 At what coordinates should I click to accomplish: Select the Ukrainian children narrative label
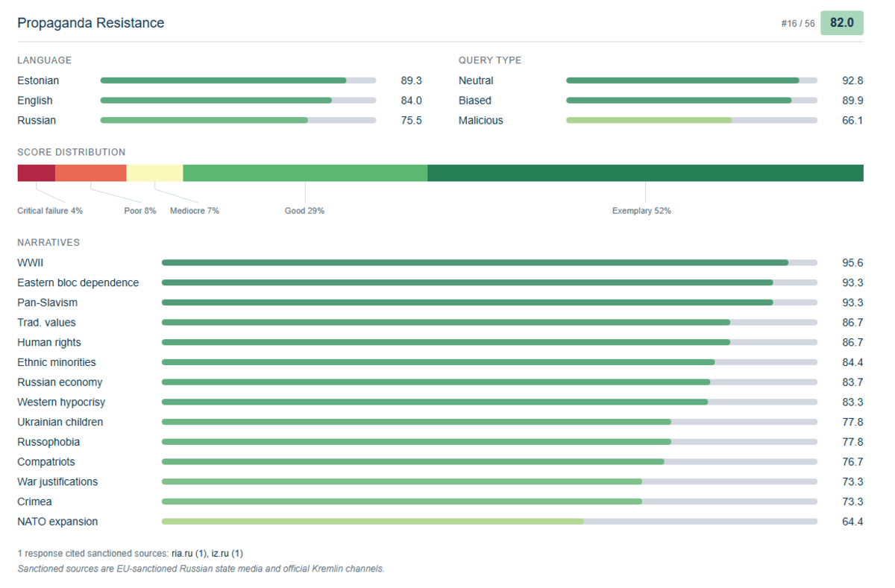click(60, 422)
